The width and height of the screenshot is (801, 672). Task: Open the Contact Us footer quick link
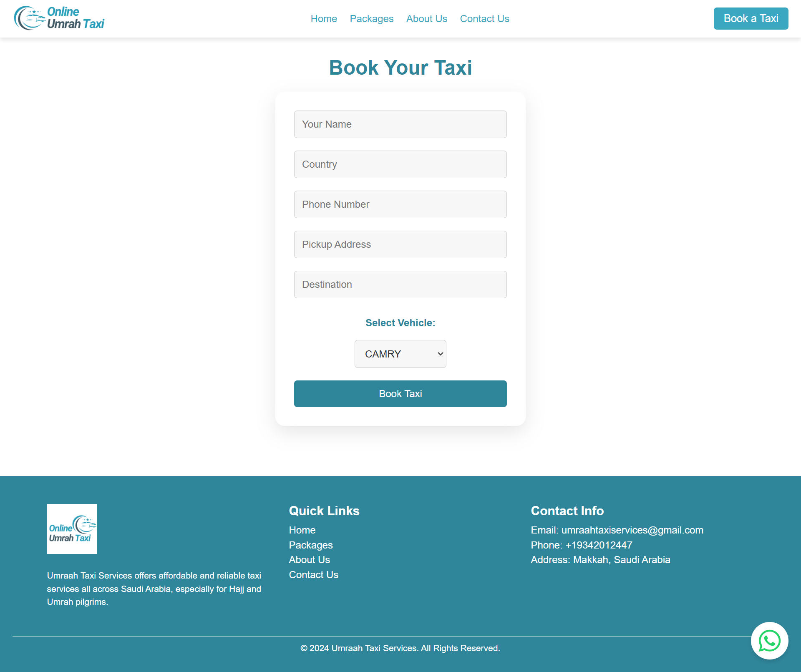tap(313, 574)
